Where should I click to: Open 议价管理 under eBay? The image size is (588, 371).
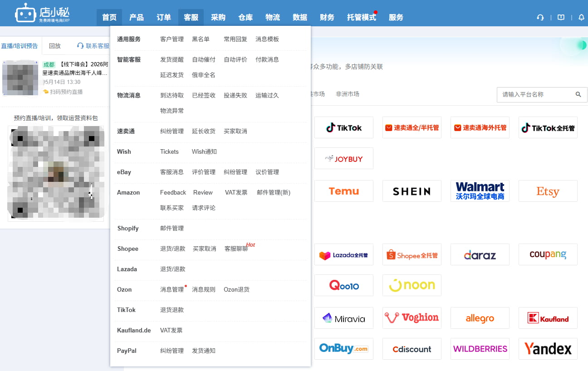(267, 172)
